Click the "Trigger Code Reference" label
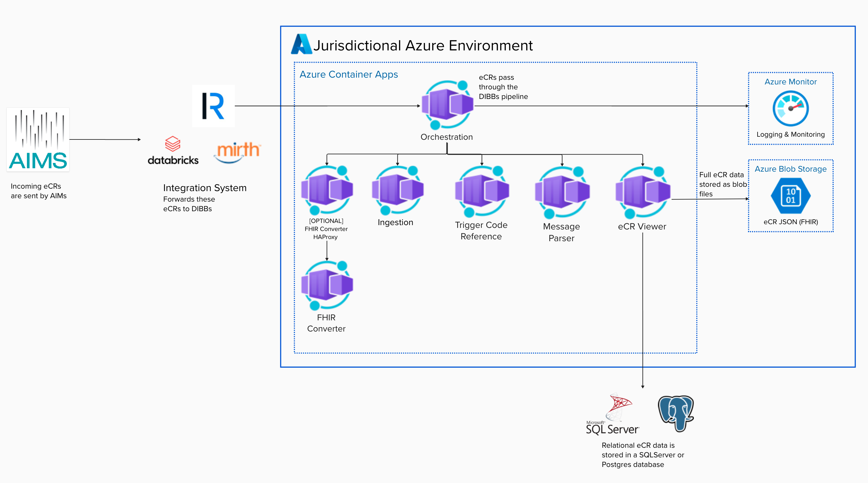 481,231
